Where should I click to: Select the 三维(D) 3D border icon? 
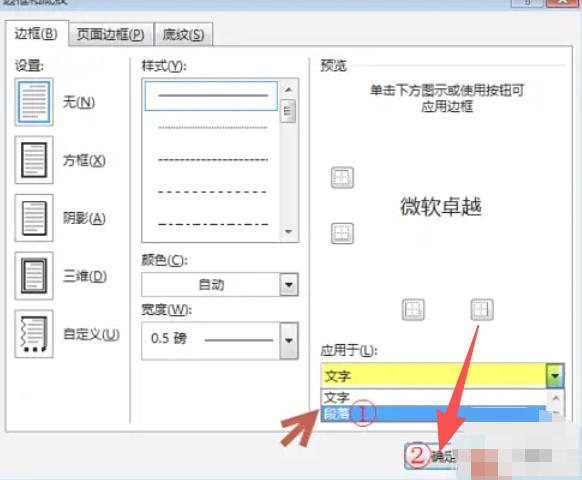click(x=34, y=276)
